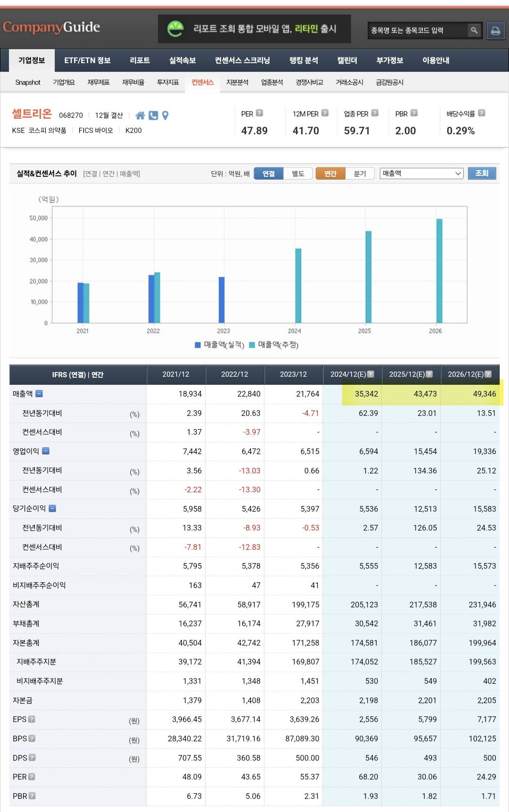Open the company homepage house icon
This screenshot has width=509, height=812.
point(140,116)
